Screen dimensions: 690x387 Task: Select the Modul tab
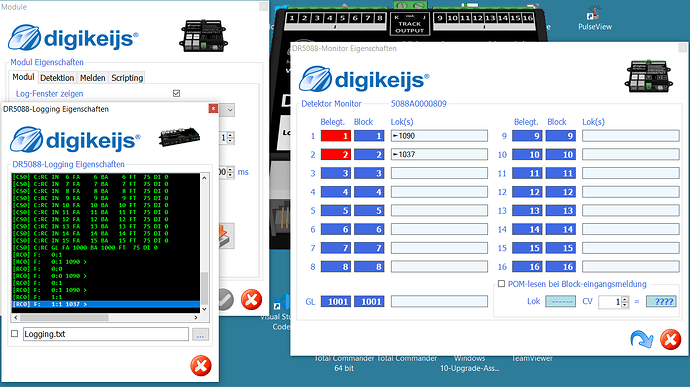pos(23,77)
